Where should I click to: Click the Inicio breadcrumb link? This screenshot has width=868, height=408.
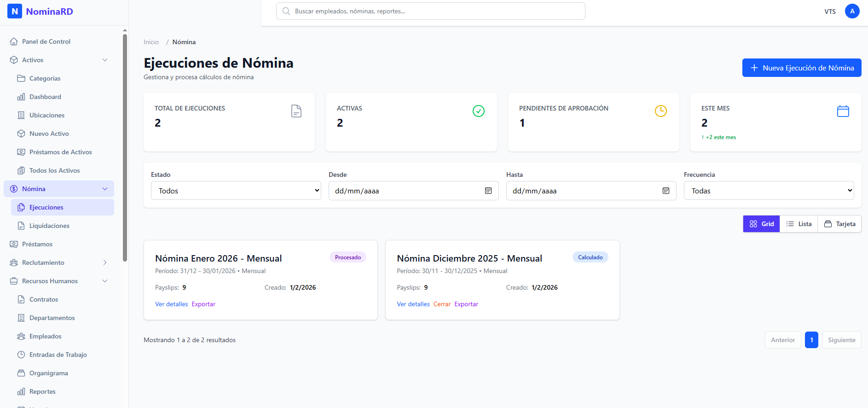click(151, 42)
